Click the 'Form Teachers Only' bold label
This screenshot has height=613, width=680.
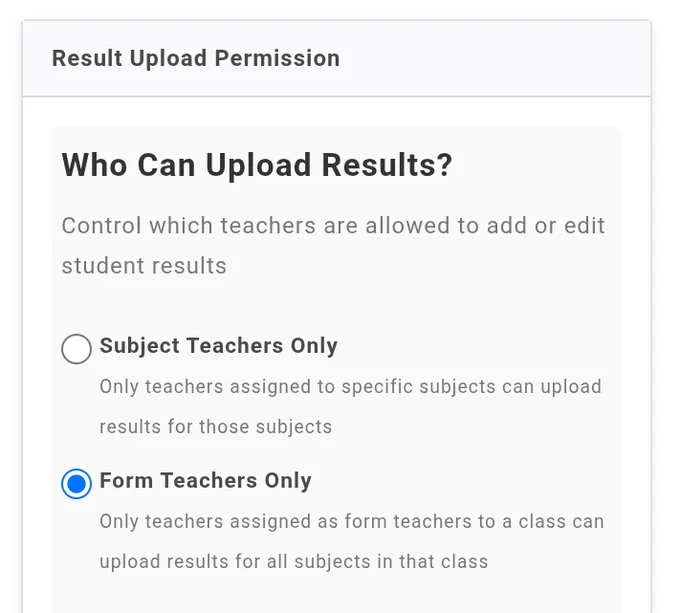(206, 481)
